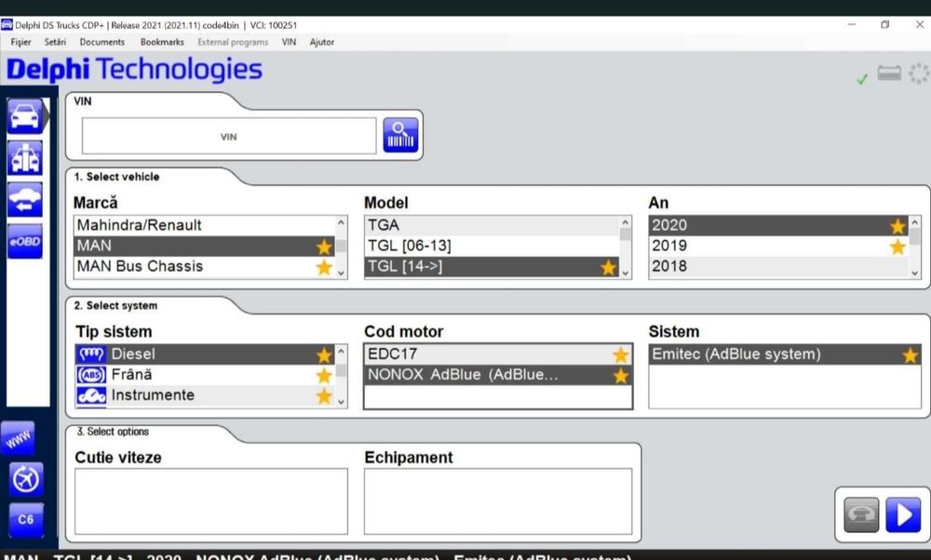Toggle favorite star for year 2020
This screenshot has width=931, height=560.
[897, 226]
